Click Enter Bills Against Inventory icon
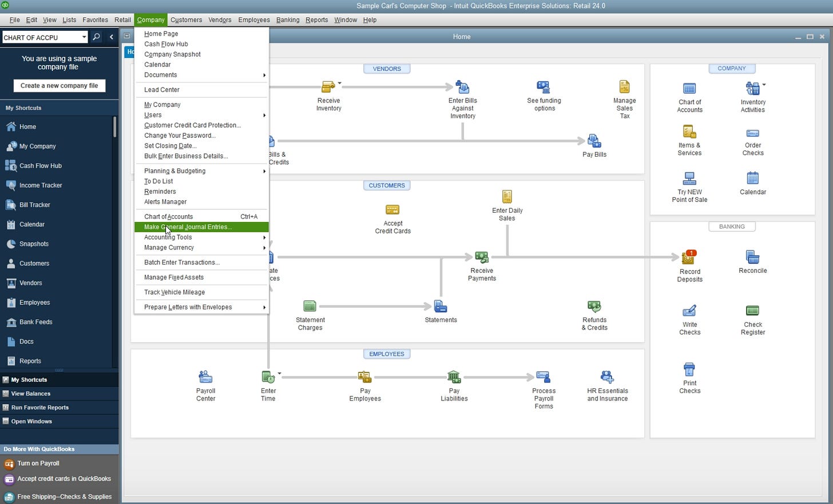The image size is (833, 504). [462, 87]
